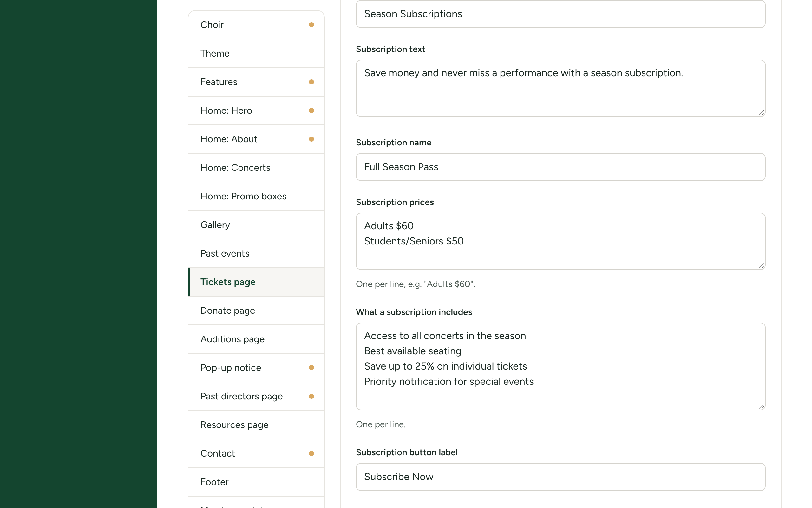Click the orange dot beside Contact
Image resolution: width=812 pixels, height=508 pixels.
coord(311,453)
